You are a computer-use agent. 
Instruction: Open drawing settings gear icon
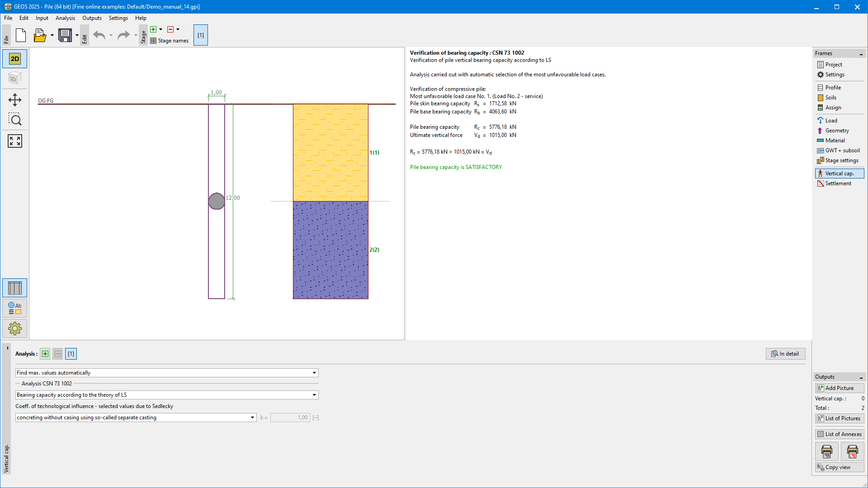pyautogui.click(x=15, y=328)
